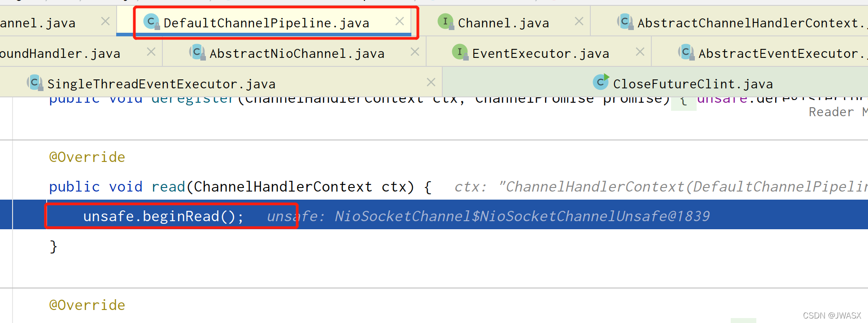Click the class icon on AbstractChannelHandlerContext tab
The height and width of the screenshot is (323, 868).
coord(625,22)
